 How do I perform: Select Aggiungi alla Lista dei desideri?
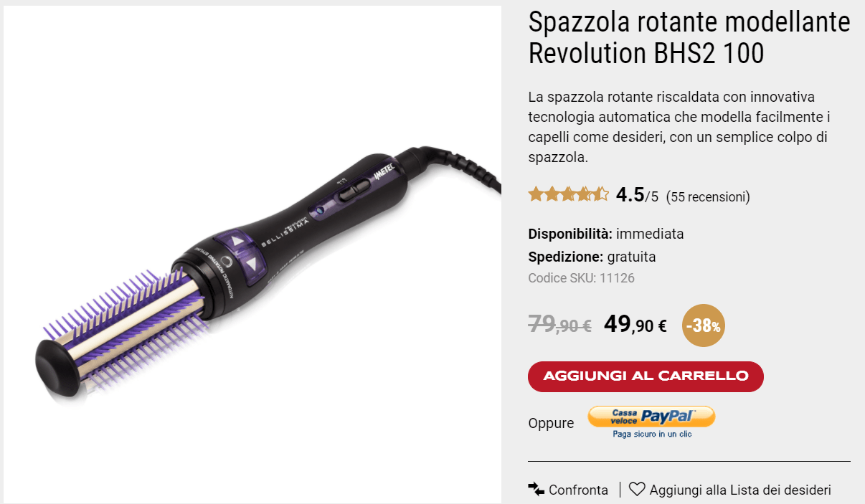740,490
